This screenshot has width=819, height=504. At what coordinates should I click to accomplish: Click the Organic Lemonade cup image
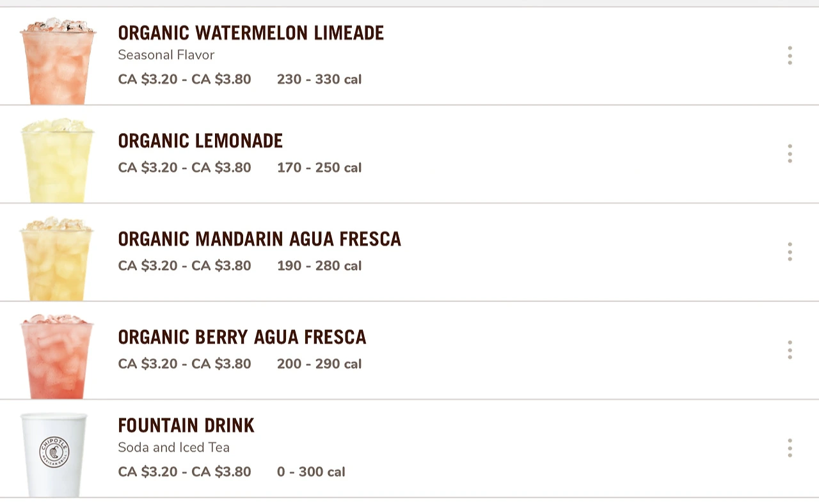(57, 161)
